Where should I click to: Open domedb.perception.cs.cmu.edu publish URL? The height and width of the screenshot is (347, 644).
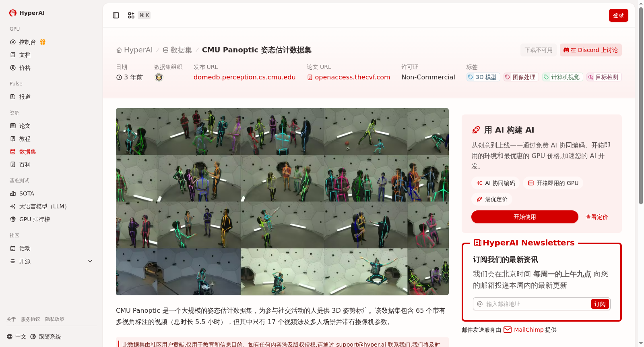[x=245, y=77]
